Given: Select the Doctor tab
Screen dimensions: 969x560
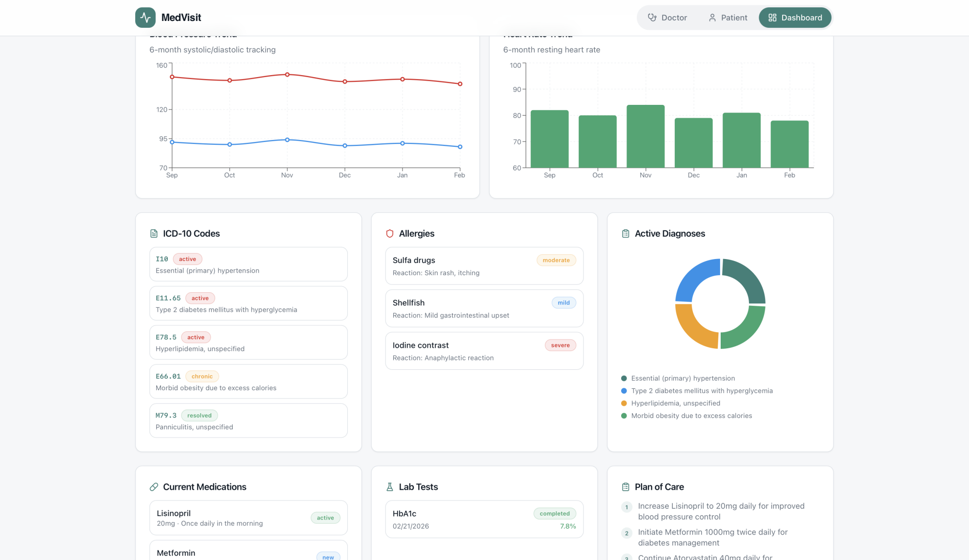Looking at the screenshot, I should (667, 18).
